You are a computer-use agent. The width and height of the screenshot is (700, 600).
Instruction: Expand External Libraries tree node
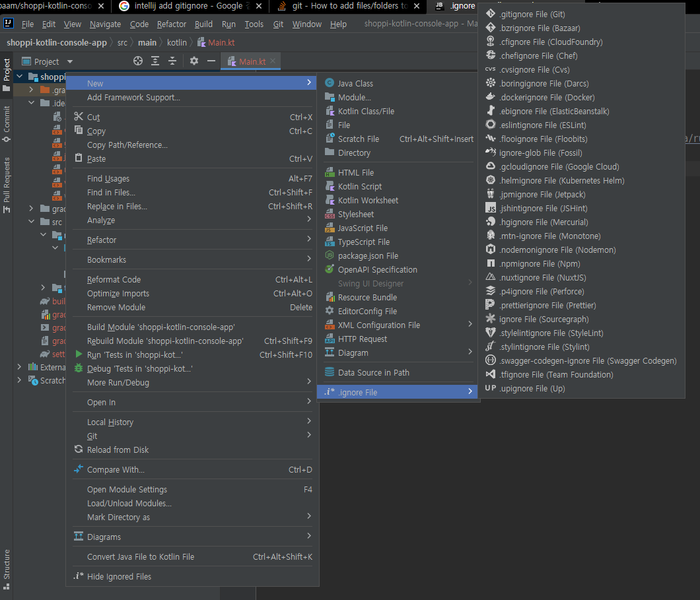[19, 367]
